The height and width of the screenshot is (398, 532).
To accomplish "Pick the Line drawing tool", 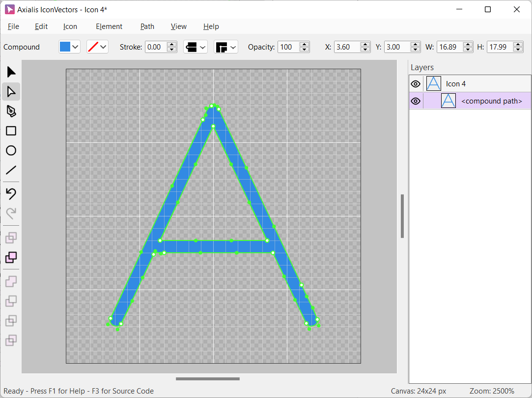I will point(11,170).
